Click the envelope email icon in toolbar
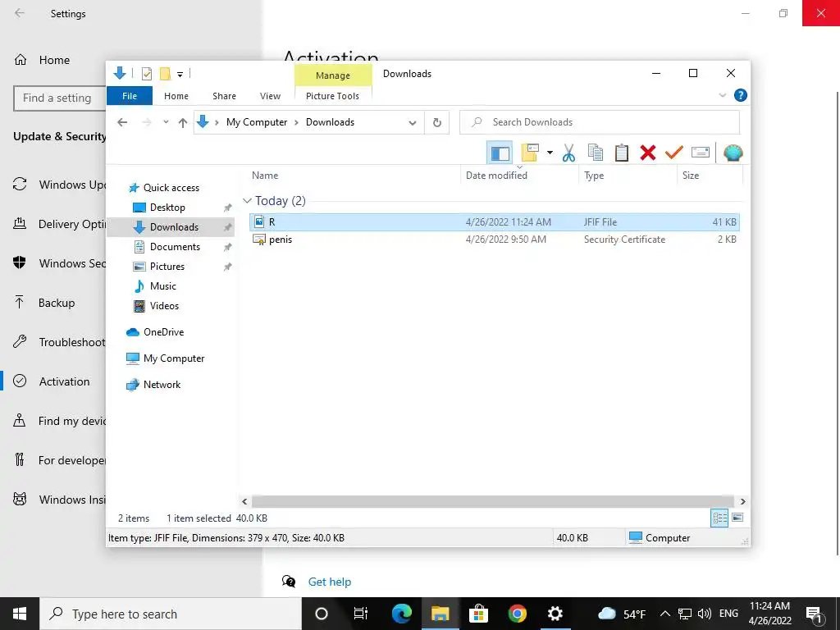The image size is (840, 630). 701,153
